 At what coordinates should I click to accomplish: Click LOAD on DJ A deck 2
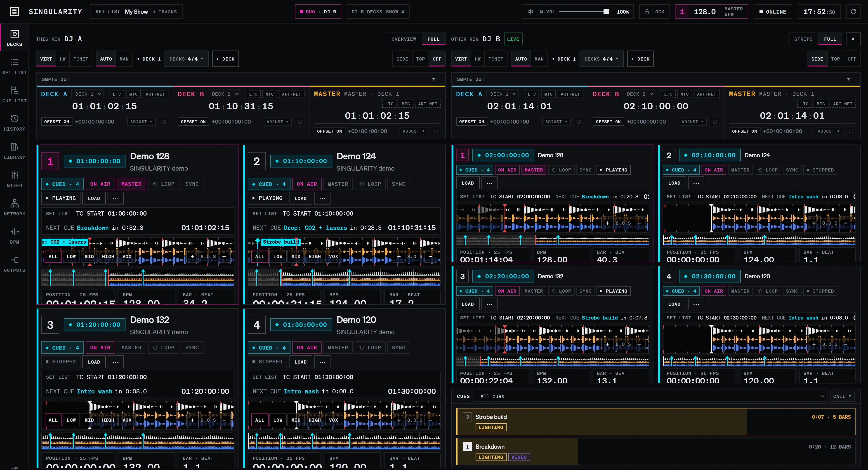point(301,198)
